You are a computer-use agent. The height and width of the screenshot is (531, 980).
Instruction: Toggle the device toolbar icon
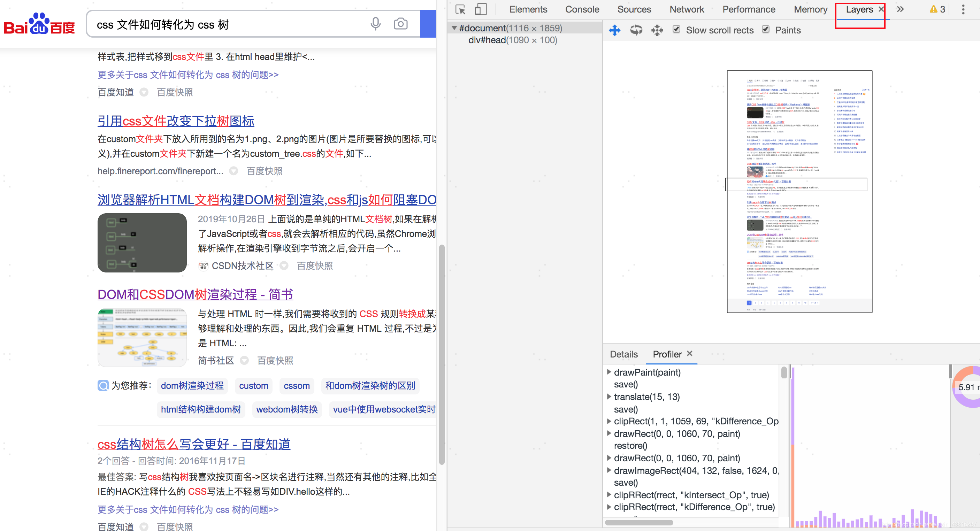[x=481, y=9]
